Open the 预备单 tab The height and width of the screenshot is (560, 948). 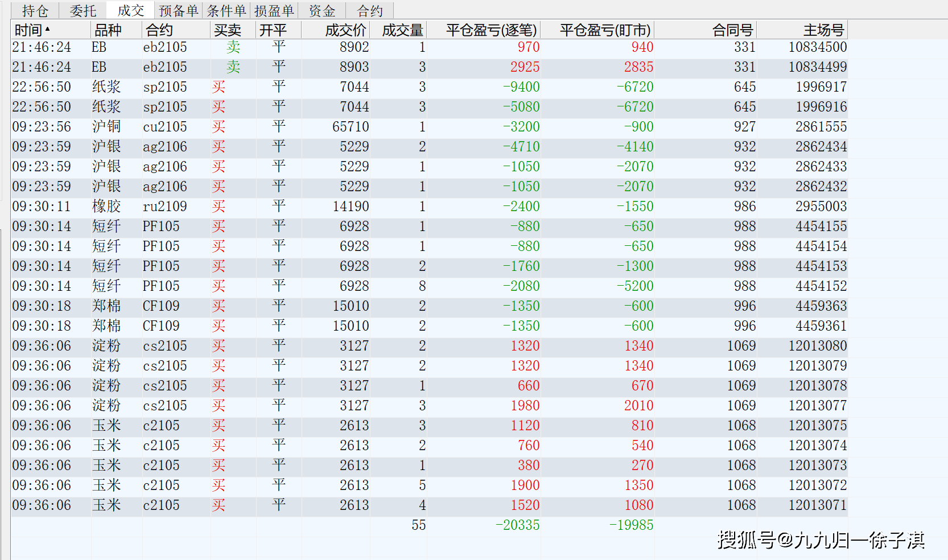pos(179,10)
